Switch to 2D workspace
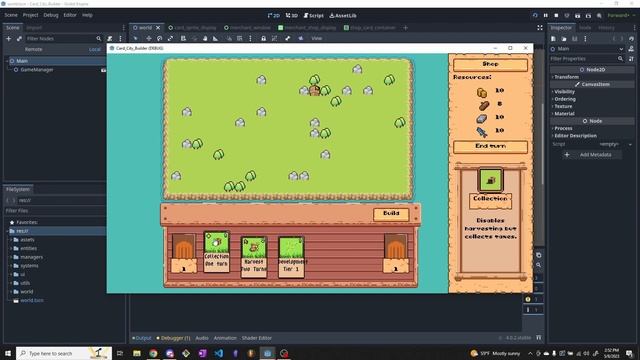The height and width of the screenshot is (360, 640). [273, 16]
